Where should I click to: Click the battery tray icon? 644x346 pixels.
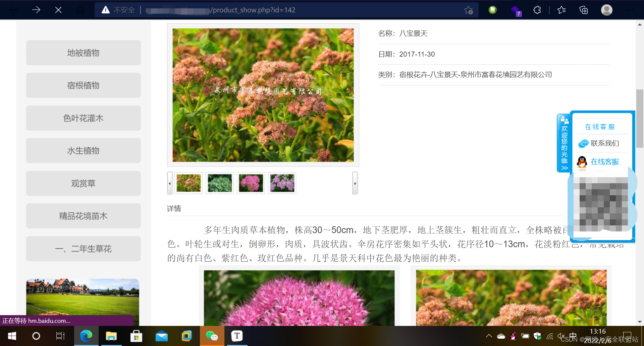click(x=525, y=336)
